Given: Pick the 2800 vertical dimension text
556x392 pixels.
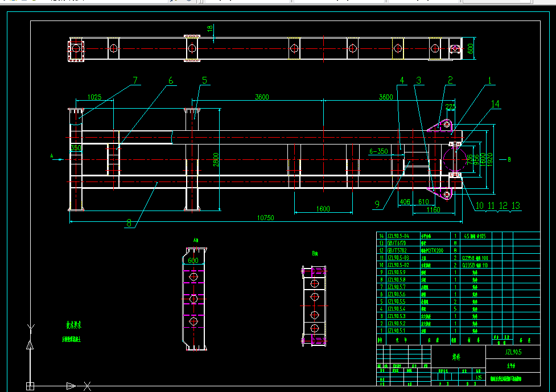Looking at the screenshot, I should click(x=216, y=159).
